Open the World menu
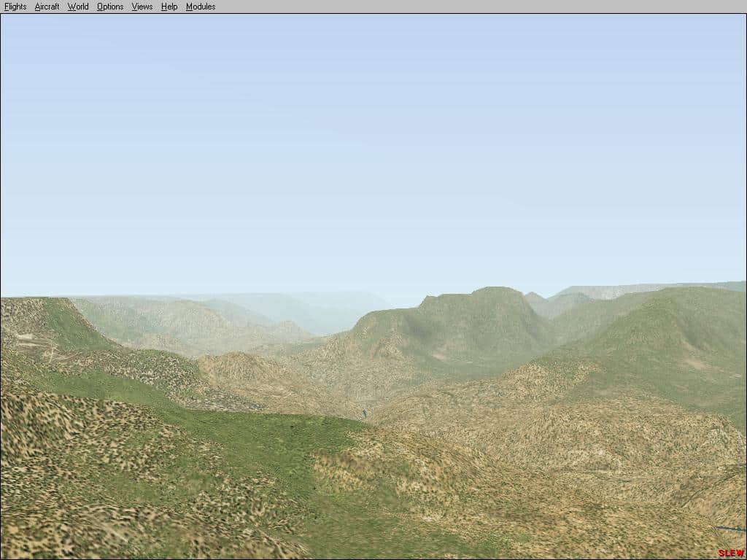The width and height of the screenshot is (747, 560). (78, 7)
